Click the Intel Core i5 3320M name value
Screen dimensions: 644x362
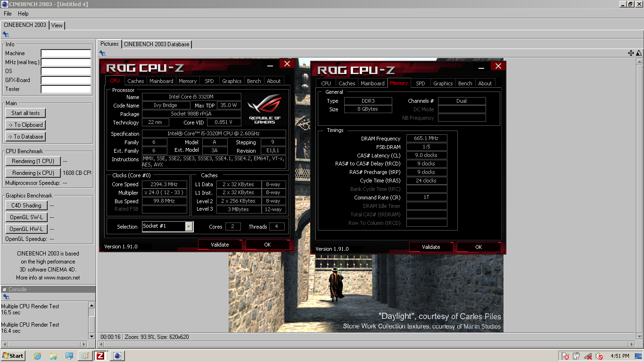191,97
